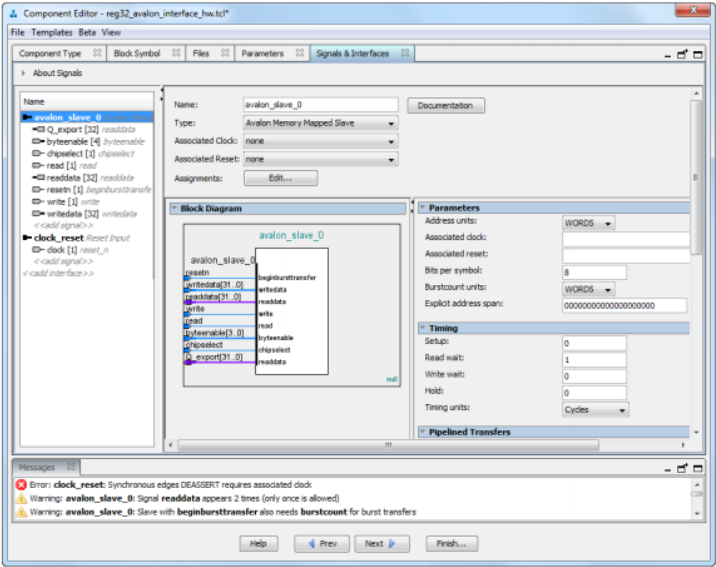Open the Templates menu
The height and width of the screenshot is (567, 716).
click(x=52, y=32)
